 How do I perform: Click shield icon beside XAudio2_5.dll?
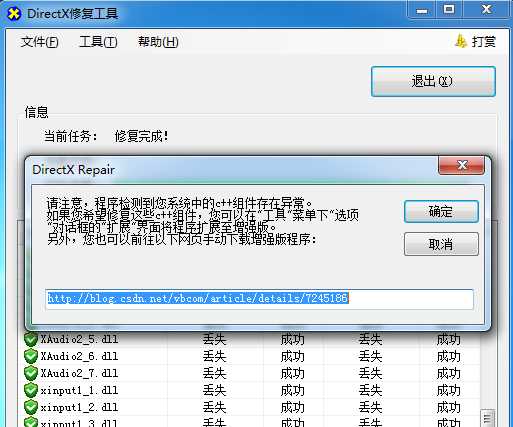click(x=31, y=339)
